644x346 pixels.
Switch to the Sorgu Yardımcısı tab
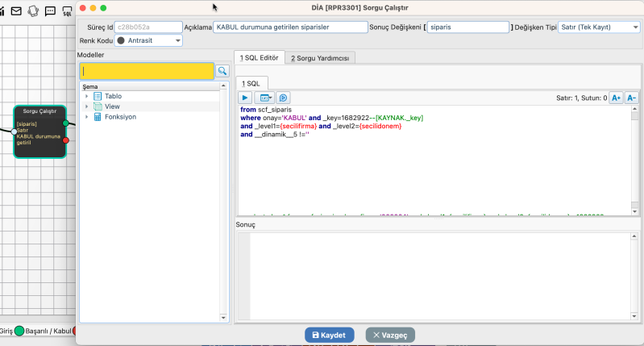[320, 58]
